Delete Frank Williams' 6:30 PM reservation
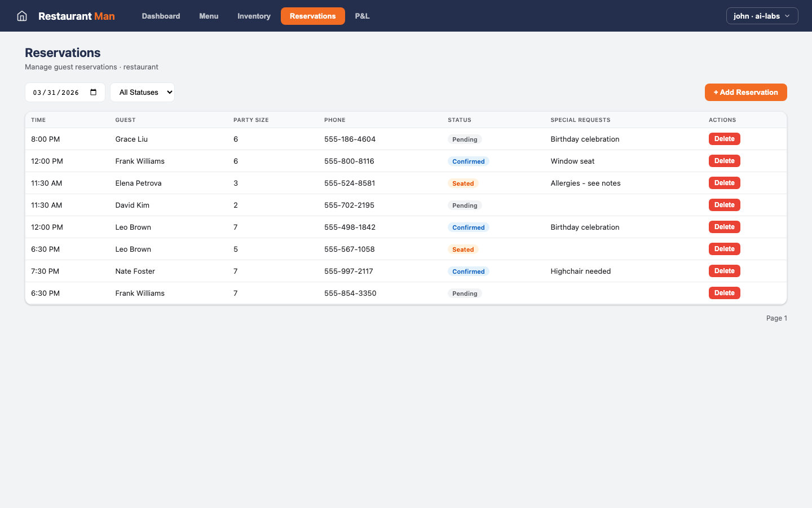 coord(724,292)
